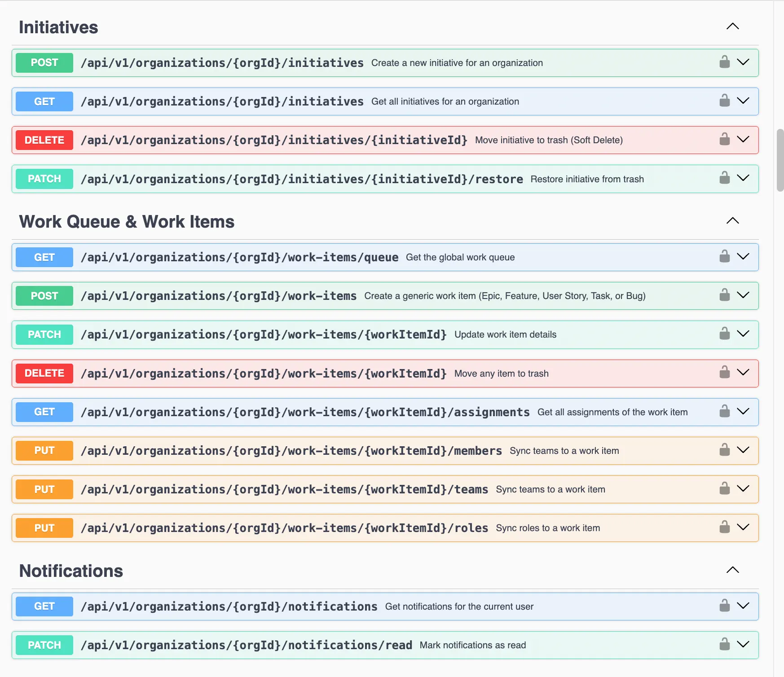The height and width of the screenshot is (677, 784).
Task: Click the authorization lock for PUT roles sync
Action: 724,528
